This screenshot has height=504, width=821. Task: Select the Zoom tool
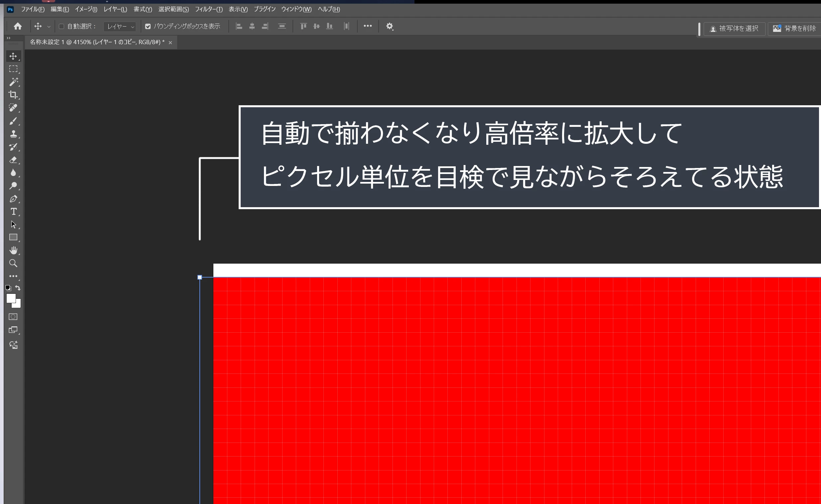[13, 263]
